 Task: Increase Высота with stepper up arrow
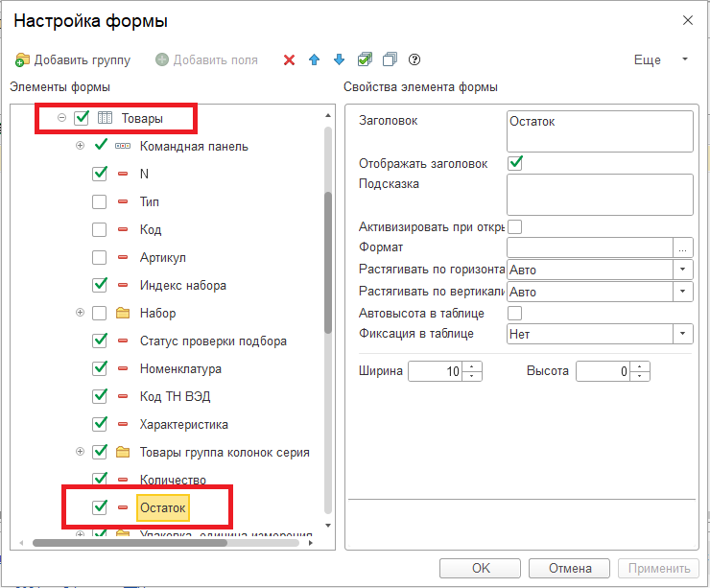pos(640,366)
